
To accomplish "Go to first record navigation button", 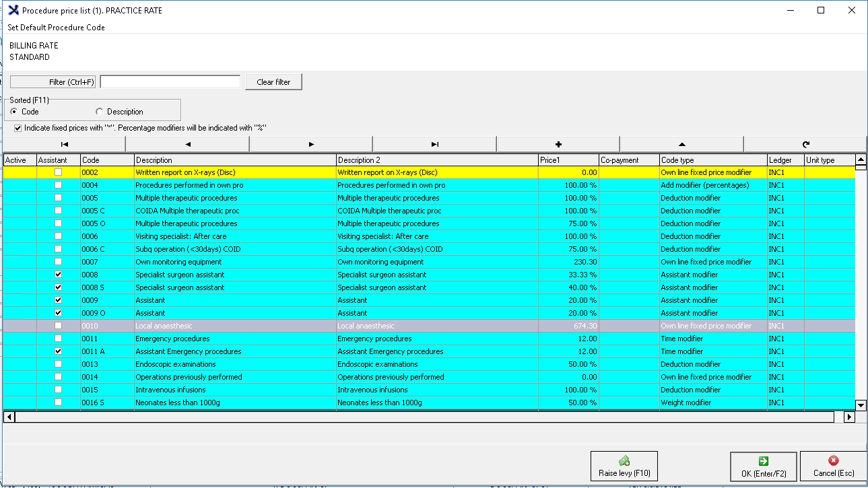I will [x=64, y=144].
